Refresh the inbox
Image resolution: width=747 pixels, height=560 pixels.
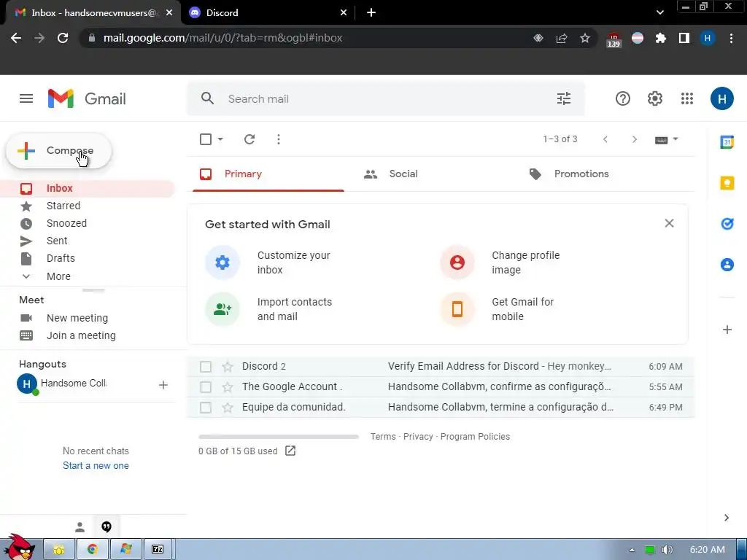point(249,139)
